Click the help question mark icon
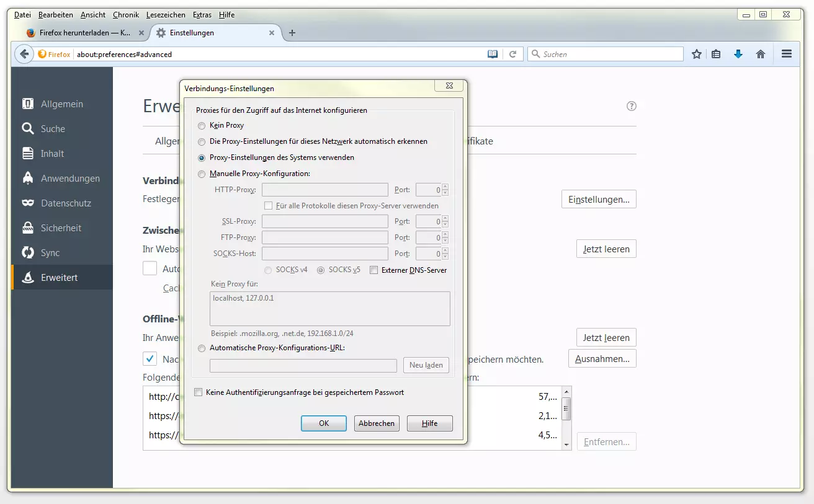The width and height of the screenshot is (814, 504). click(632, 106)
